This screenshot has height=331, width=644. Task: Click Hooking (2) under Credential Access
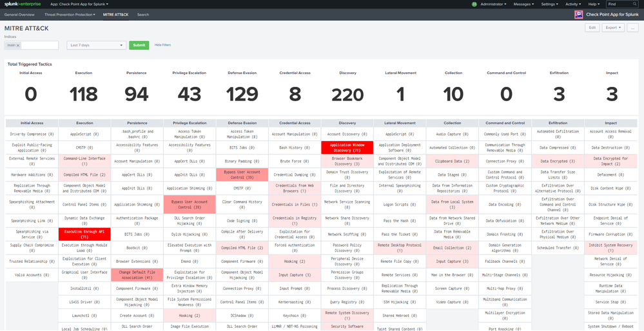point(295,261)
